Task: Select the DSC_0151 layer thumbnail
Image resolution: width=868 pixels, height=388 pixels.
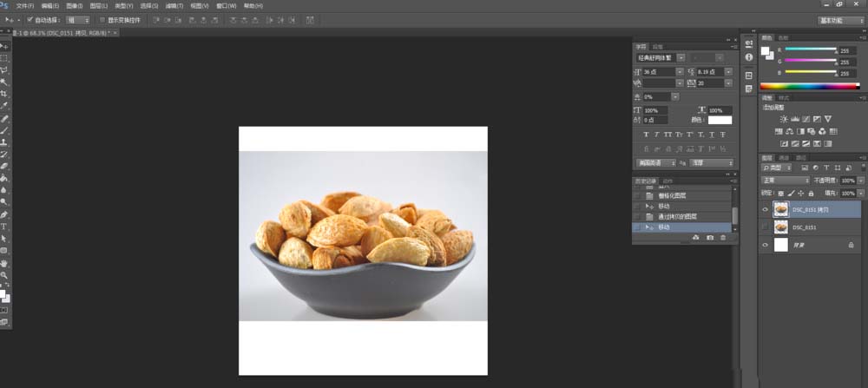Action: tap(781, 227)
